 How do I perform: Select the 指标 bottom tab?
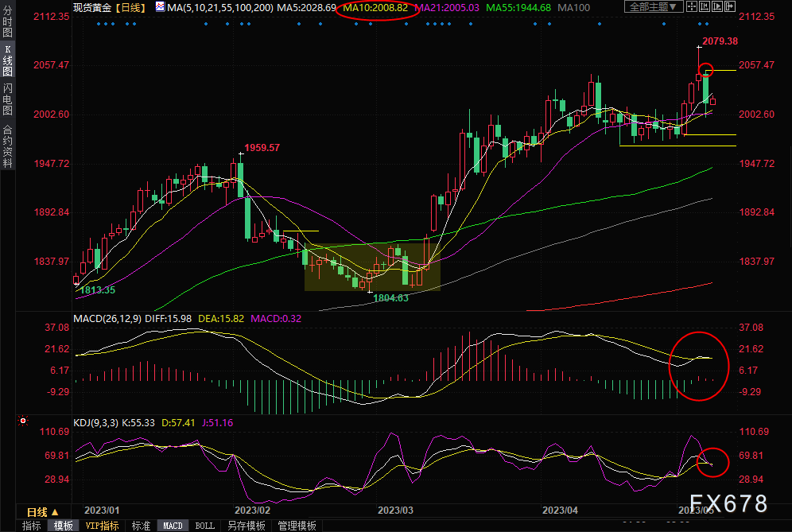[31, 526]
